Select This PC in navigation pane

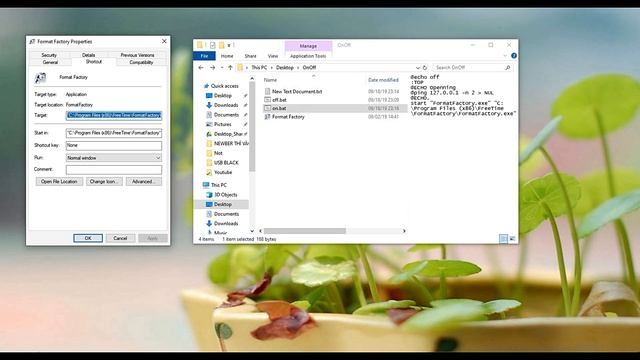[x=219, y=185]
